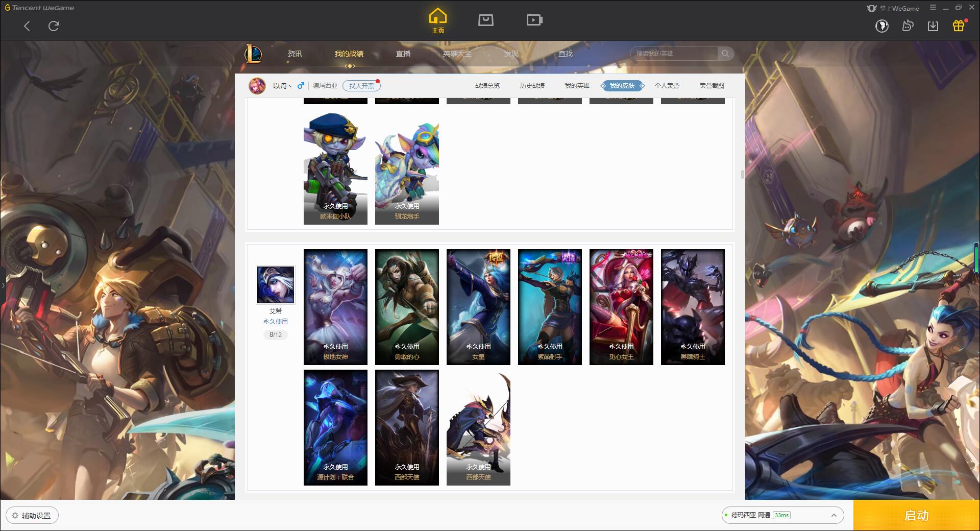Click the League of Legends logo
Viewport: 980px width, 531px height.
pyautogui.click(x=253, y=54)
